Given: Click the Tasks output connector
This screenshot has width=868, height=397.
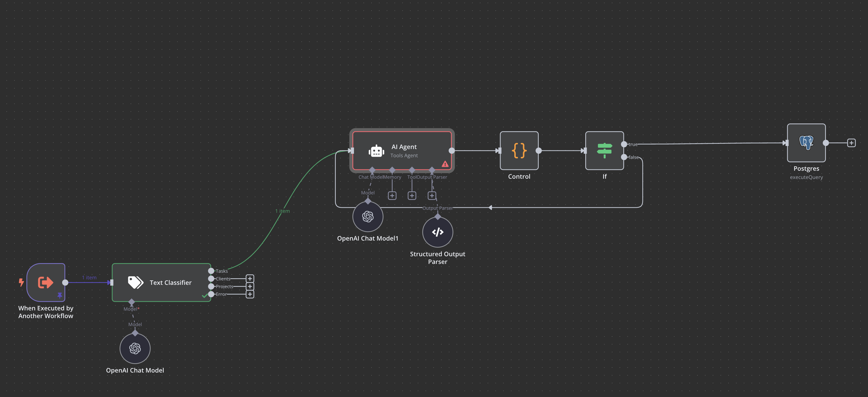Looking at the screenshot, I should click(x=211, y=271).
